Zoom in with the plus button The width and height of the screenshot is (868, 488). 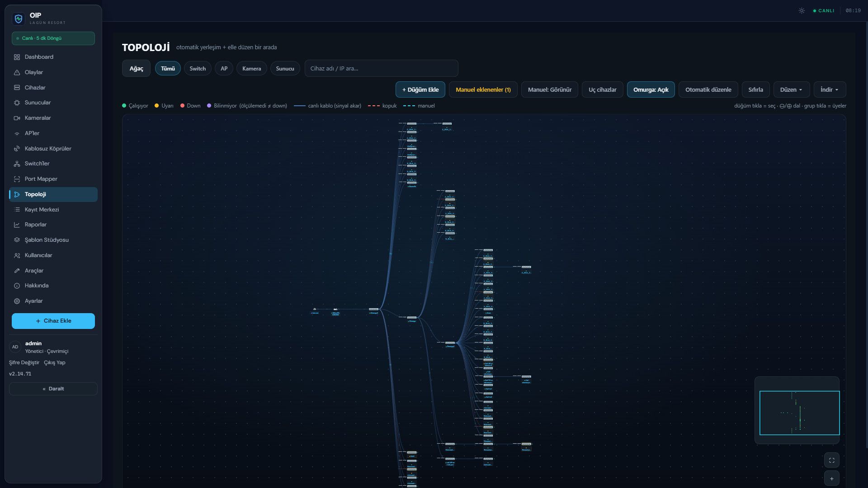831,478
